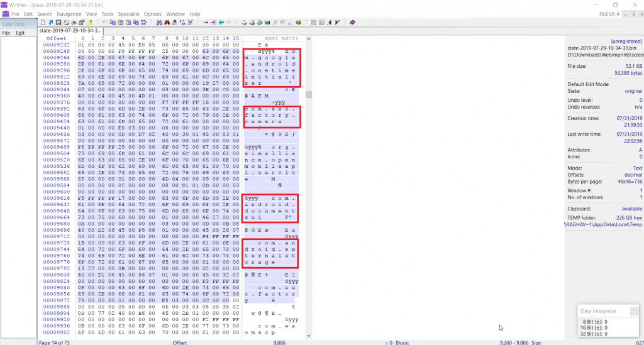Click the offset 00009392 row label
Viewport: 644px width, 345px height.
coord(56,108)
